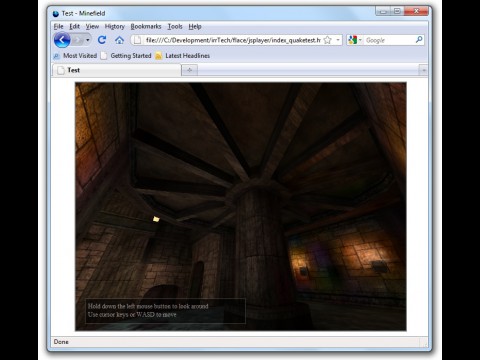This screenshot has width=480, height=360.
Task: Click the file URL address field
Action: 233,40
